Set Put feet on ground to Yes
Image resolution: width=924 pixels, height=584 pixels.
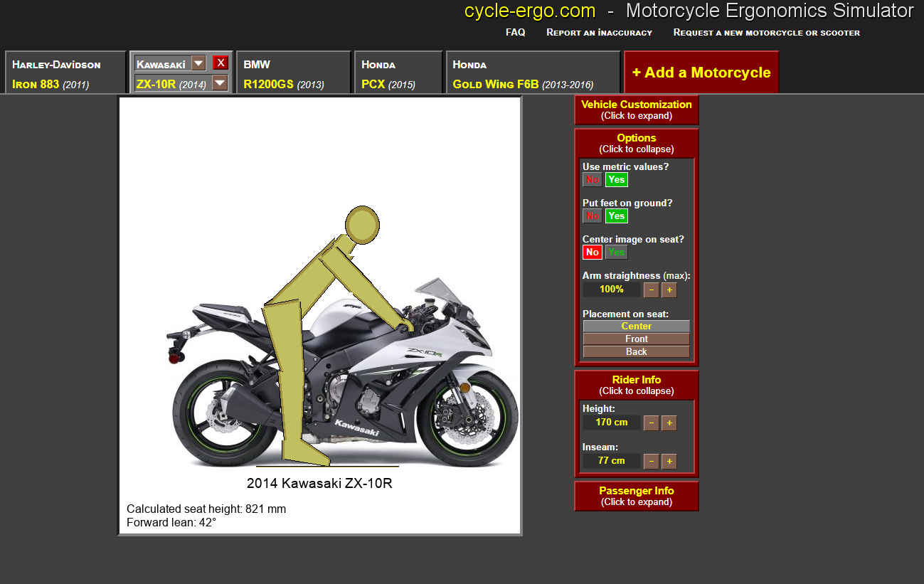tap(617, 216)
